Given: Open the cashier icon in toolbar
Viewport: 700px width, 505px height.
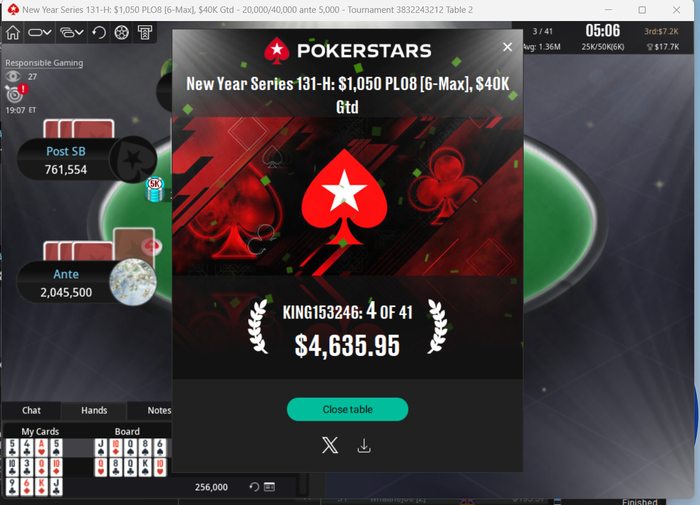Looking at the screenshot, I should click(145, 33).
